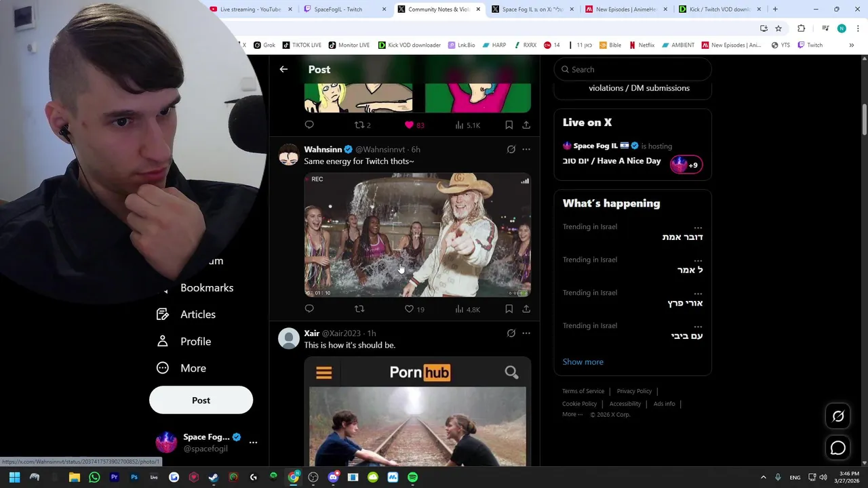Open Steam from taskbar
The height and width of the screenshot is (488, 868).
tap(214, 477)
